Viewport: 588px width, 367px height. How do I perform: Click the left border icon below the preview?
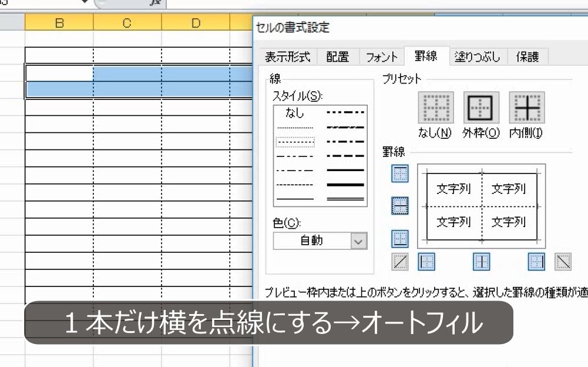pos(425,262)
